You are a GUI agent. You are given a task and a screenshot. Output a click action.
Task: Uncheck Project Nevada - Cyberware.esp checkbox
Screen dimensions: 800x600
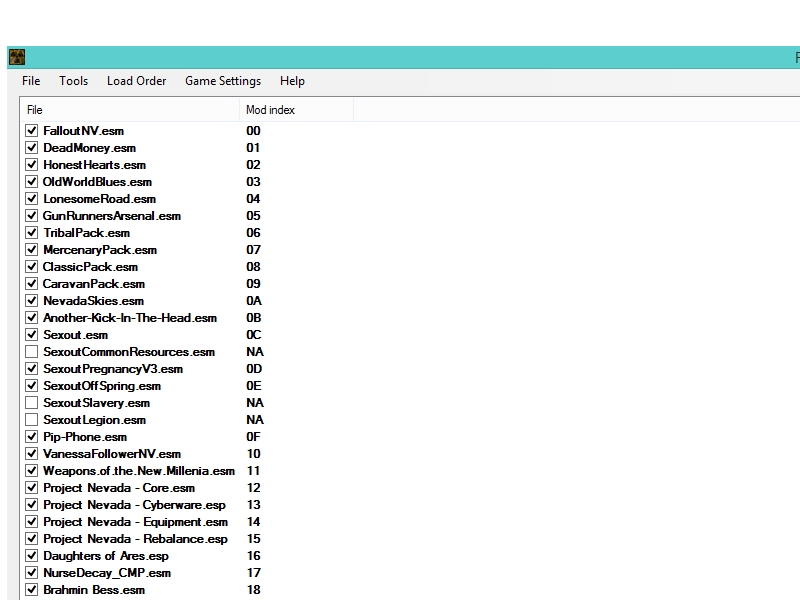tap(32, 505)
